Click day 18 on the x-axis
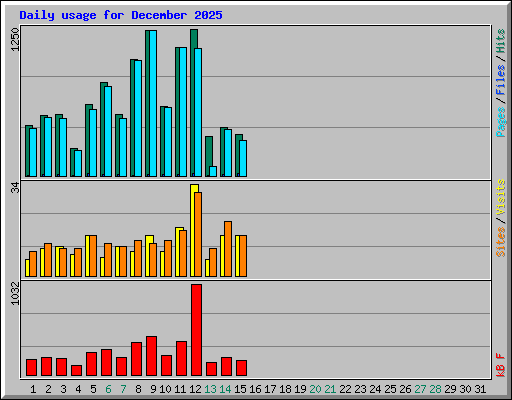The width and height of the screenshot is (512, 400). click(285, 389)
